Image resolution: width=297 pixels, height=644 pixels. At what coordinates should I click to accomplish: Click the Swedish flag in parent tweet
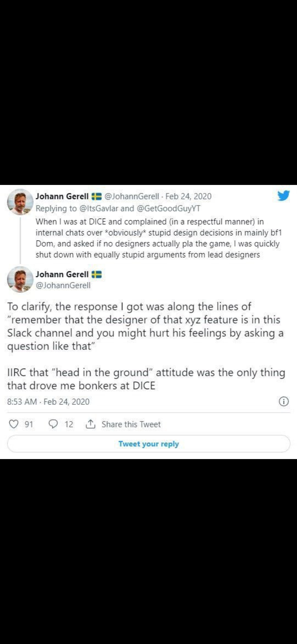click(97, 197)
